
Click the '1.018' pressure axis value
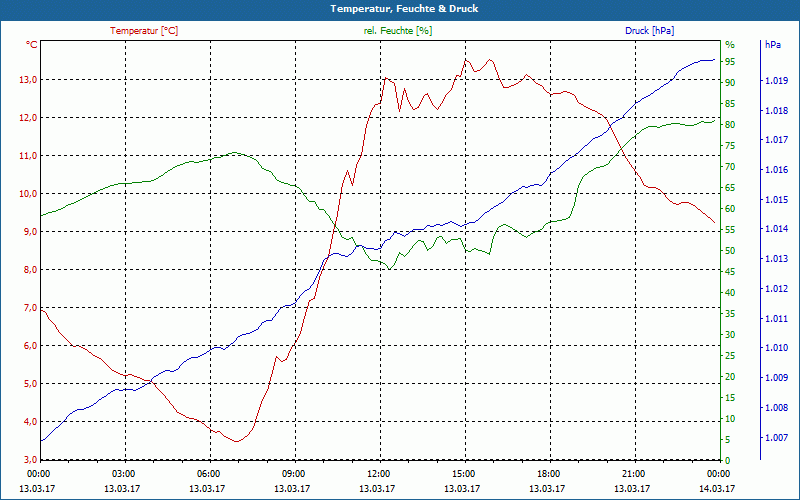click(776, 111)
